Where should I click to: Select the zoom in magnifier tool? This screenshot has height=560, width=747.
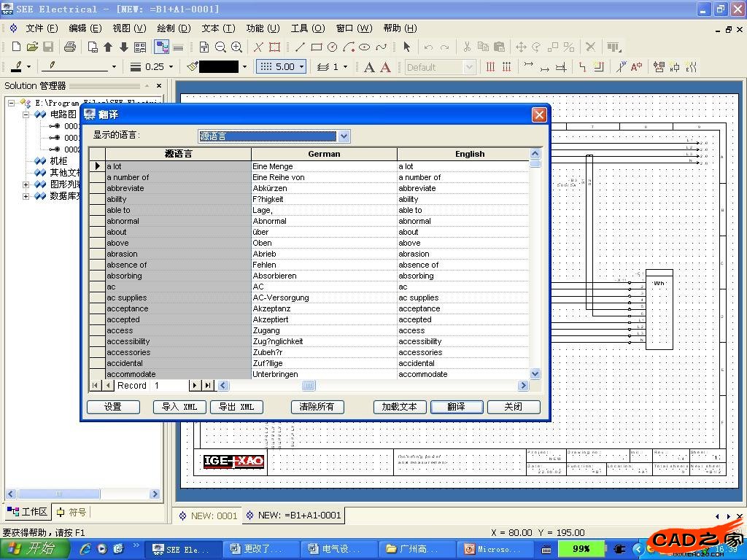236,47
